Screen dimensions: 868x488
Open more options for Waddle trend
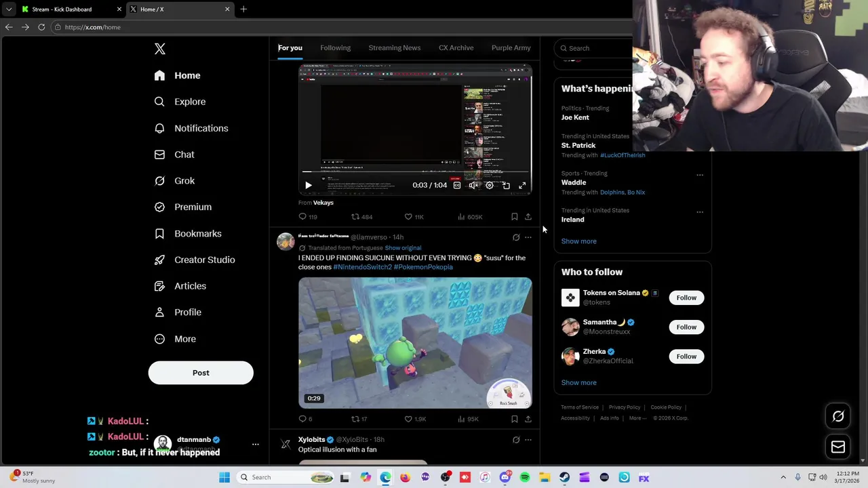(x=700, y=175)
